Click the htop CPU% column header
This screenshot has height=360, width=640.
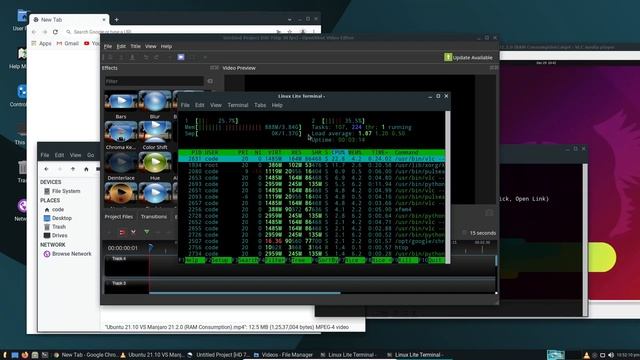click(x=338, y=152)
